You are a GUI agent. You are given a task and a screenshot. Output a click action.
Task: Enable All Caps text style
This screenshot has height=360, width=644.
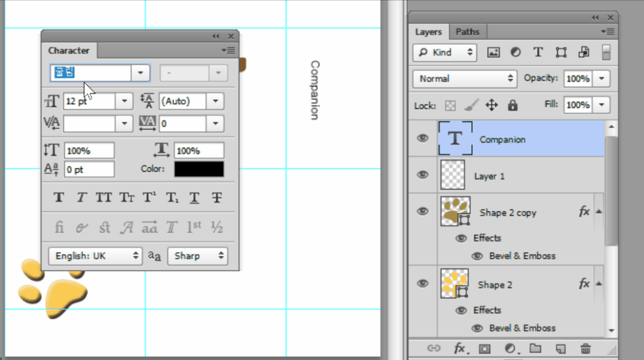pos(104,198)
